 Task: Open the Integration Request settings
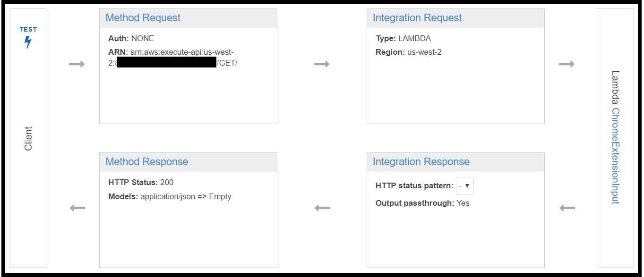pos(417,18)
